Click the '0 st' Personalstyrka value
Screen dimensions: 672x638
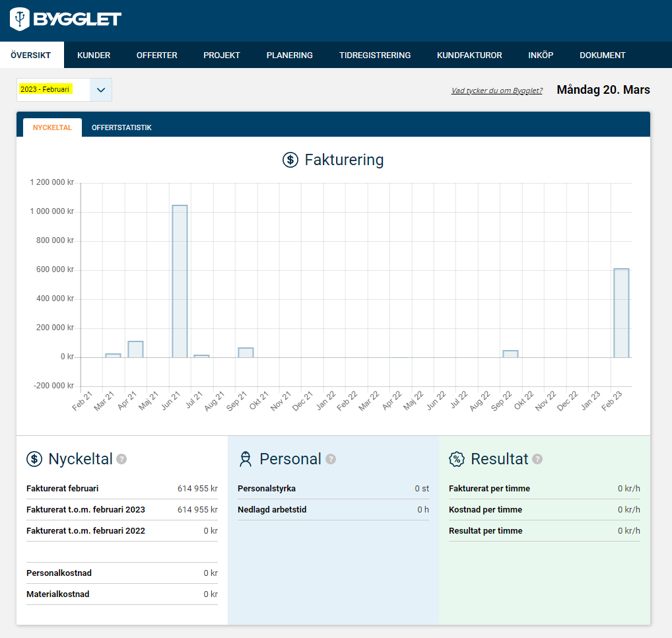pyautogui.click(x=422, y=488)
